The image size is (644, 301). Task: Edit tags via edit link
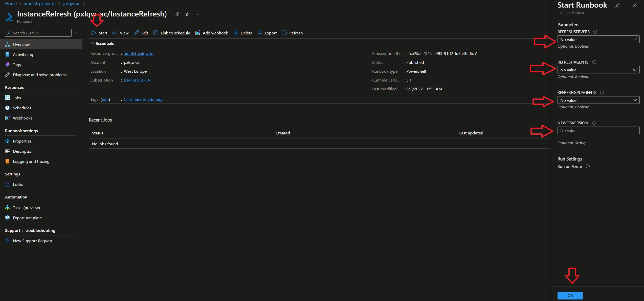(105, 99)
